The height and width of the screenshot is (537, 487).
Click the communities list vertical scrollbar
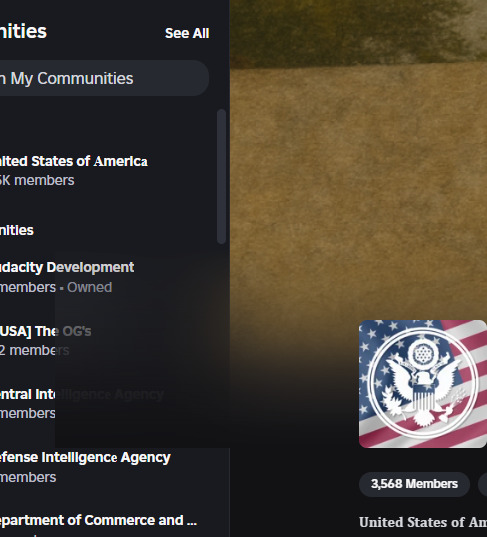(222, 176)
